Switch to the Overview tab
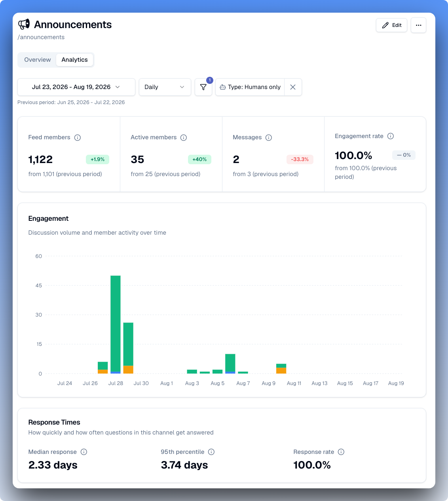Viewport: 448px width, 501px height. [38, 60]
